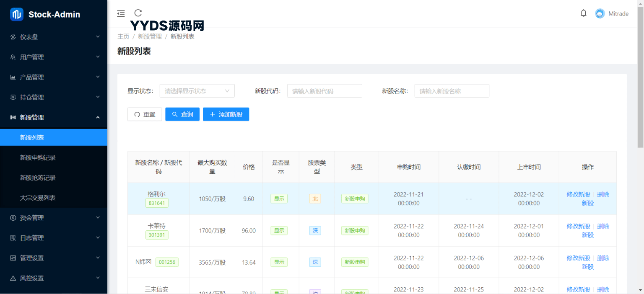Screen dimensions: 644x294
Task: Click the 新股代码 input field
Action: [x=324, y=91]
